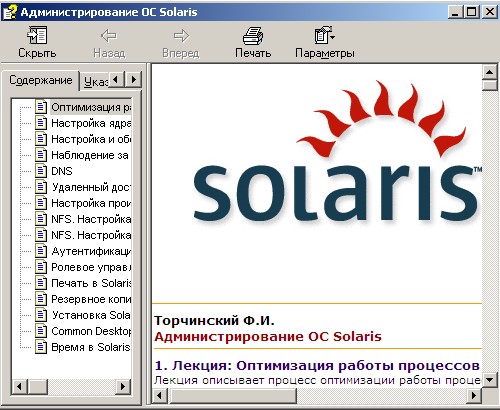This screenshot has height=410, width=500.
Task: Open the Время в Solaris topic
Action: pos(90,347)
